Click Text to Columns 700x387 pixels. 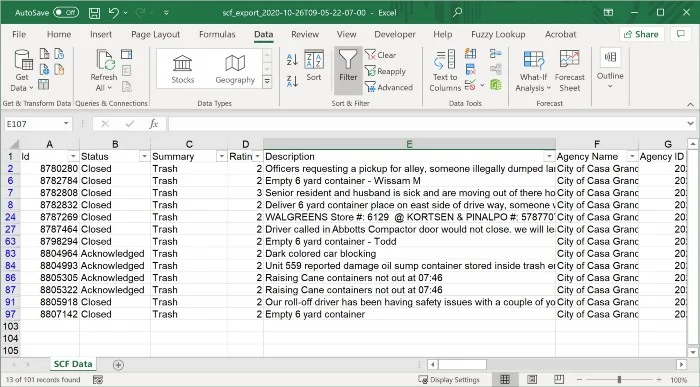[445, 71]
